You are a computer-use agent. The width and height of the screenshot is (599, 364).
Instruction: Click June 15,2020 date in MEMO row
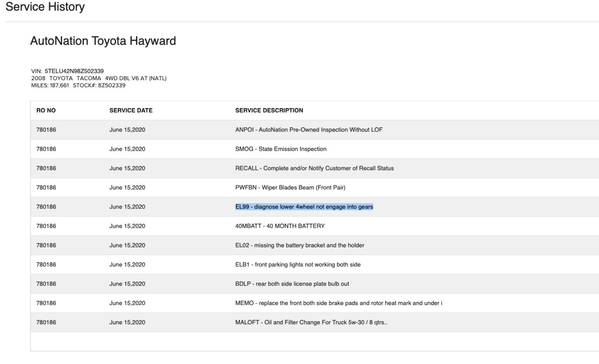127,303
